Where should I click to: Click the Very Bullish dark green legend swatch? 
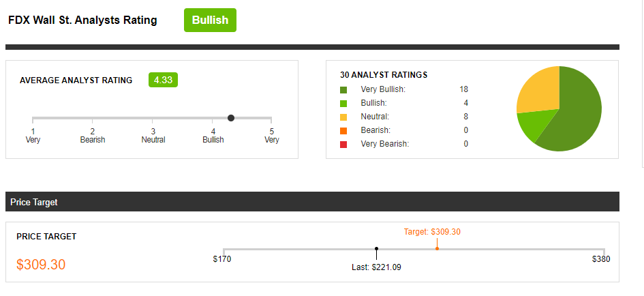pyautogui.click(x=343, y=89)
